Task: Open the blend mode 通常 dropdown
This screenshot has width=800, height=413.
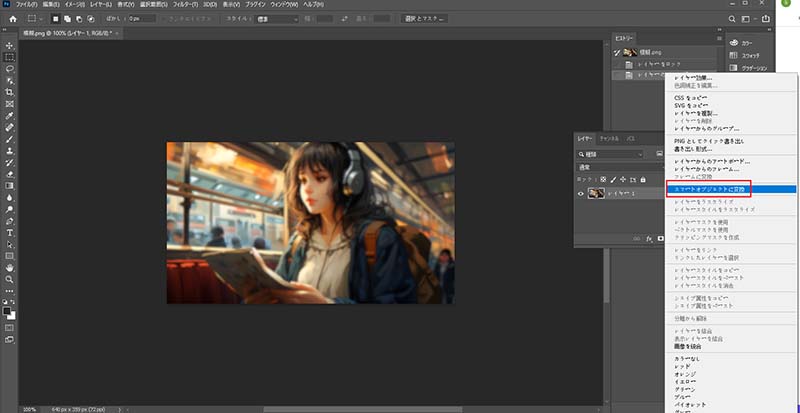Action: click(x=620, y=167)
